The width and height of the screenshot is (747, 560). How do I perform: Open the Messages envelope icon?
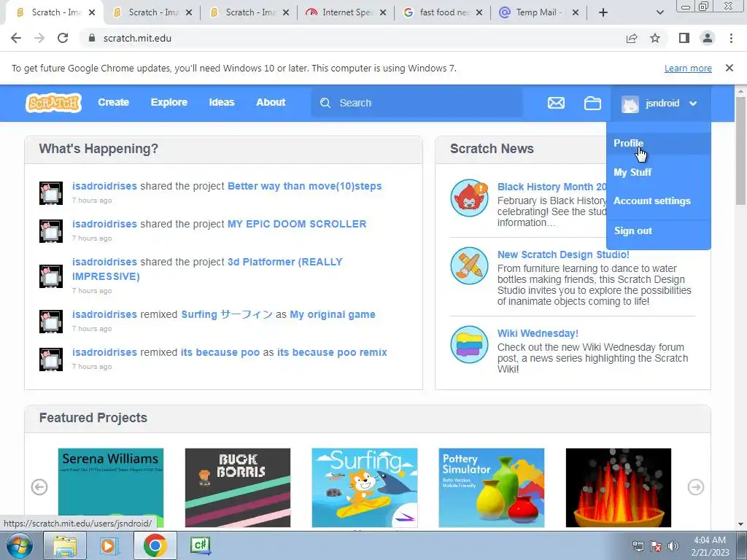tap(556, 103)
